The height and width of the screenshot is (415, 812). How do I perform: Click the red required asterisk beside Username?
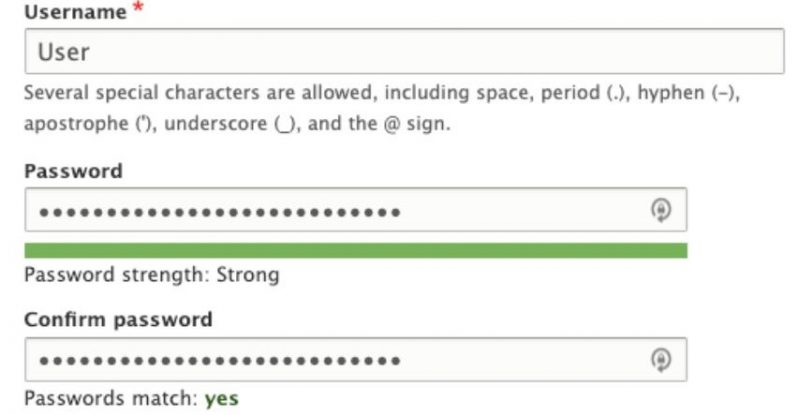(134, 13)
